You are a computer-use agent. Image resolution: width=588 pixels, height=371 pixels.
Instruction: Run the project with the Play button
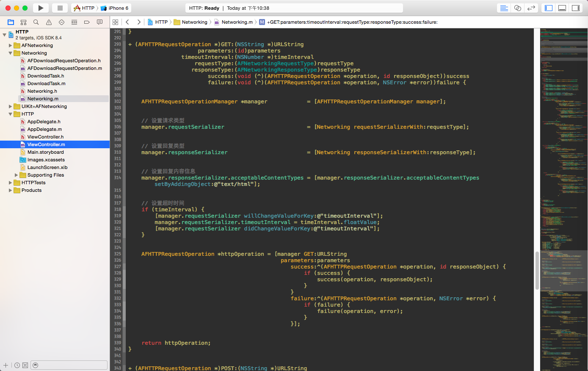(x=41, y=8)
